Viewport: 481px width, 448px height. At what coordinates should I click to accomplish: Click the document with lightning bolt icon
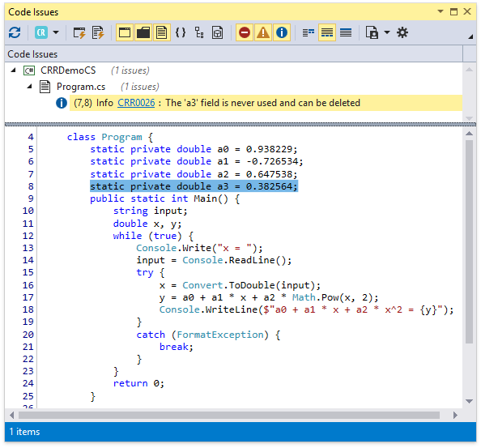(x=98, y=32)
